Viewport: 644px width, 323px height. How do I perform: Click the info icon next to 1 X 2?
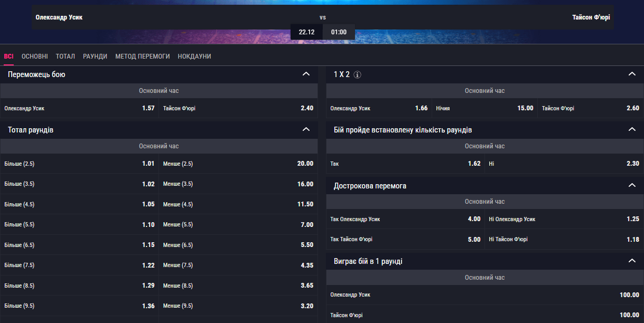tap(358, 75)
